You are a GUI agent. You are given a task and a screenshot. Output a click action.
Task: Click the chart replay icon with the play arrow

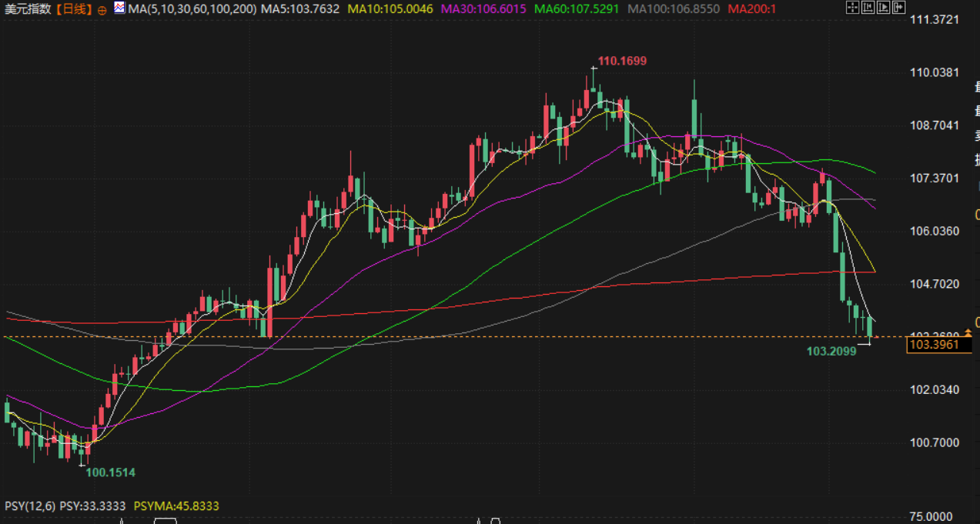point(883,8)
